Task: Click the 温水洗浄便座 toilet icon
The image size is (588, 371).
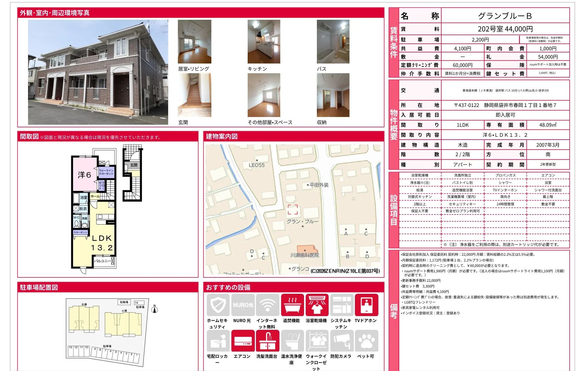Action: (x=292, y=341)
